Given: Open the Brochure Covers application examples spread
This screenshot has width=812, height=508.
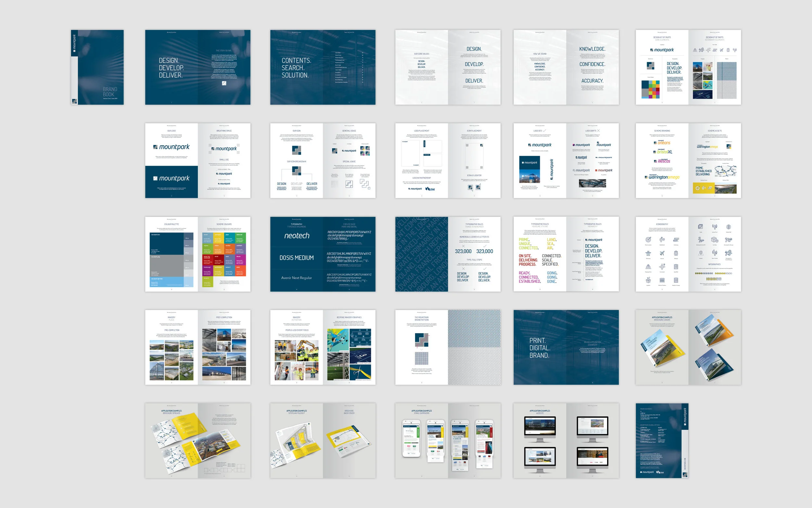Looking at the screenshot, I should 689,347.
